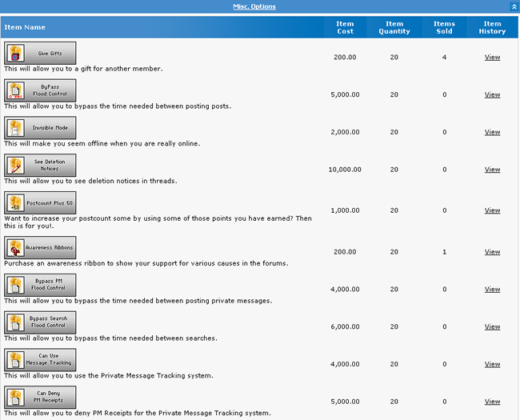Click the Bypass PM Flood Control button
This screenshot has width=520, height=420.
(x=40, y=285)
